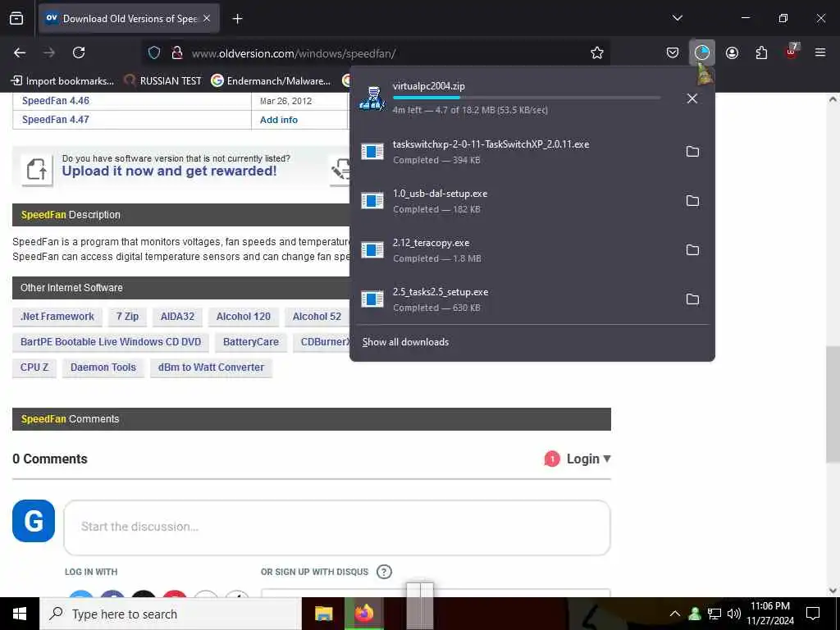Viewport: 840px width, 630px height.
Task: Close the Download Old Versions tab
Action: [x=207, y=19]
